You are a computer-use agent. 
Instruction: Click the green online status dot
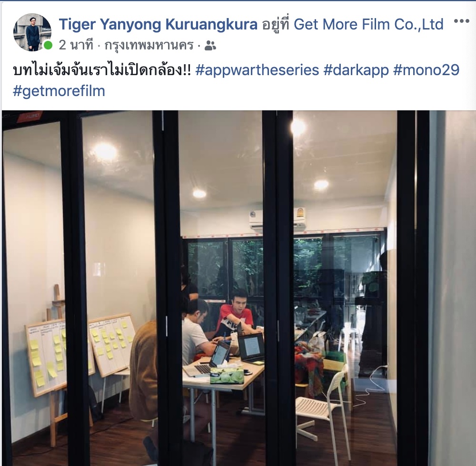click(47, 46)
